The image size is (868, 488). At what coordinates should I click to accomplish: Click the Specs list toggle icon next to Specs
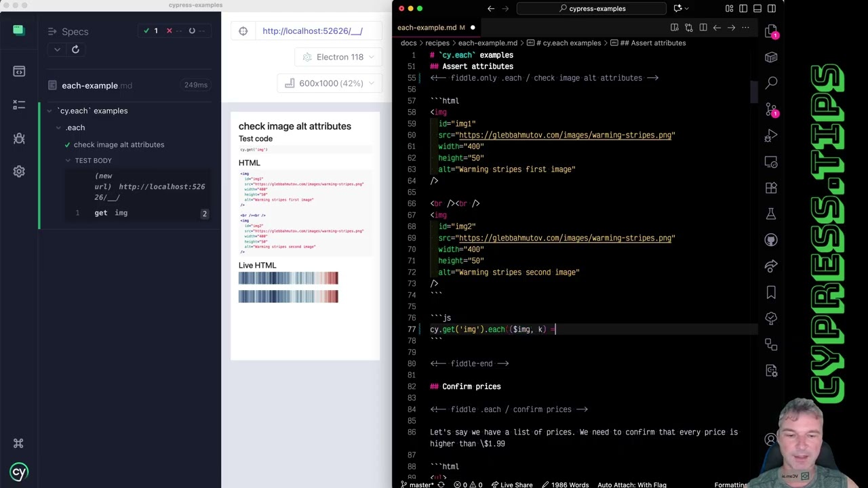point(52,32)
